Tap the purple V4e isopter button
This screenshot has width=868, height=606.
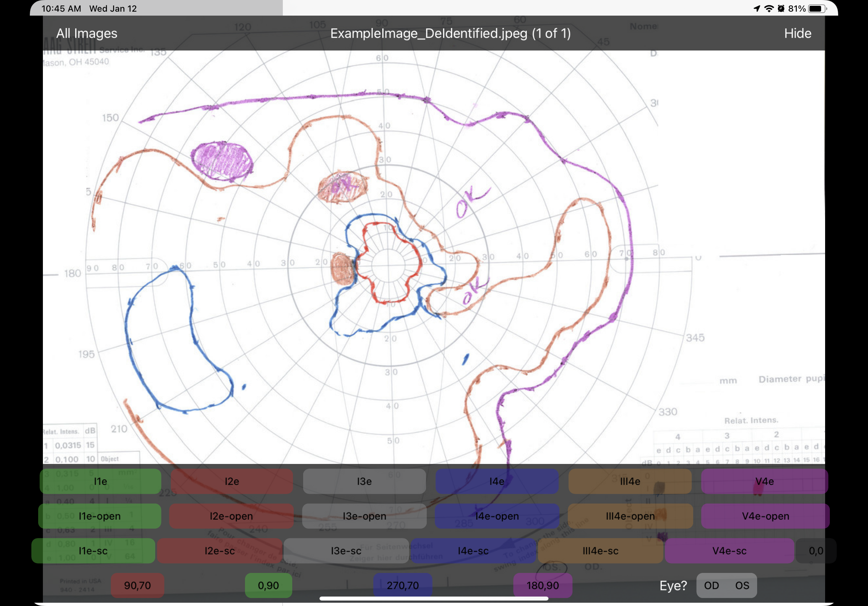[764, 481]
